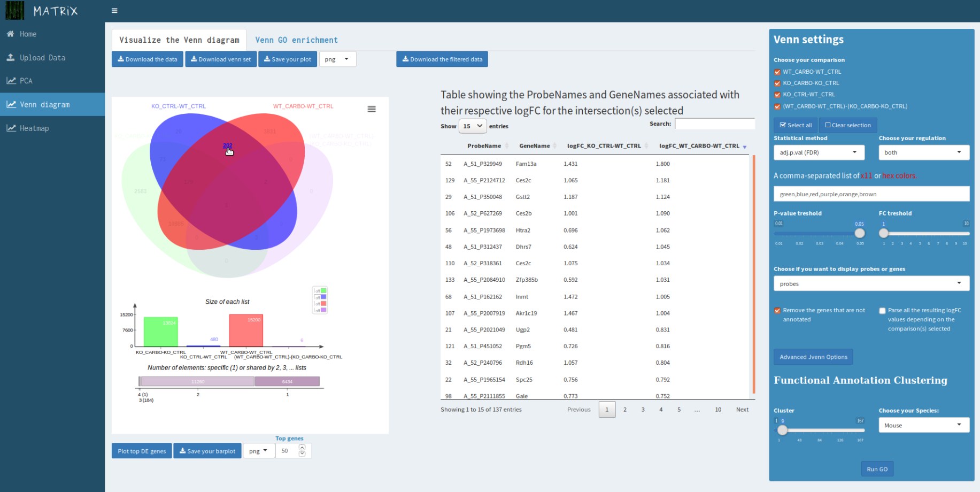Click the PCA chart icon
This screenshot has height=492, width=980.
point(11,81)
